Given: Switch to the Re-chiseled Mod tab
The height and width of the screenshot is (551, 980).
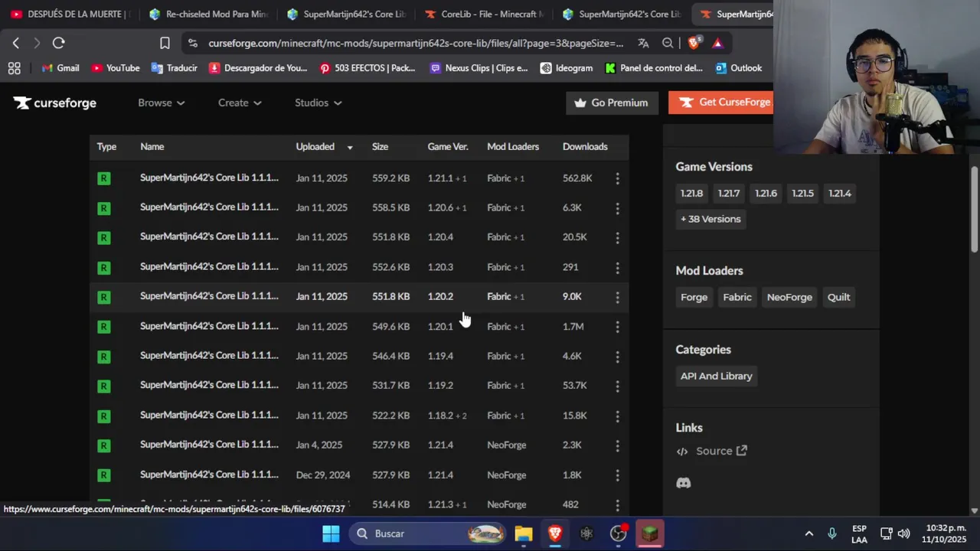Looking at the screenshot, I should click(x=208, y=14).
